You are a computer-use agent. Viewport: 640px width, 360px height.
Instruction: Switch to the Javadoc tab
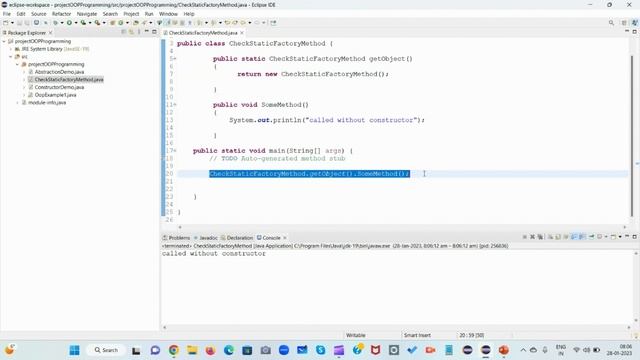pos(206,238)
